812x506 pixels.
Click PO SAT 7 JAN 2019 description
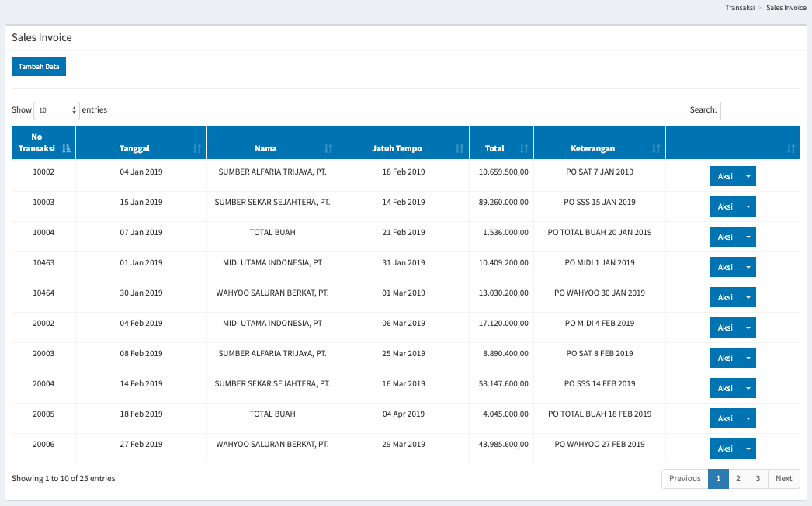[x=599, y=172]
